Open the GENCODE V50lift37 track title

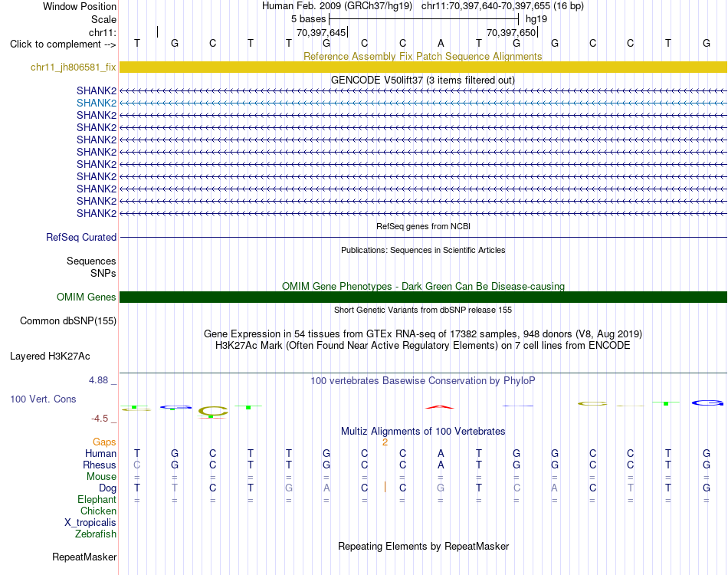422,80
